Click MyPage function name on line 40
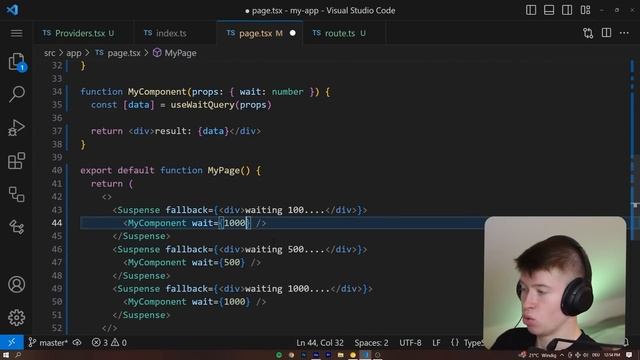The image size is (640, 360). point(224,170)
